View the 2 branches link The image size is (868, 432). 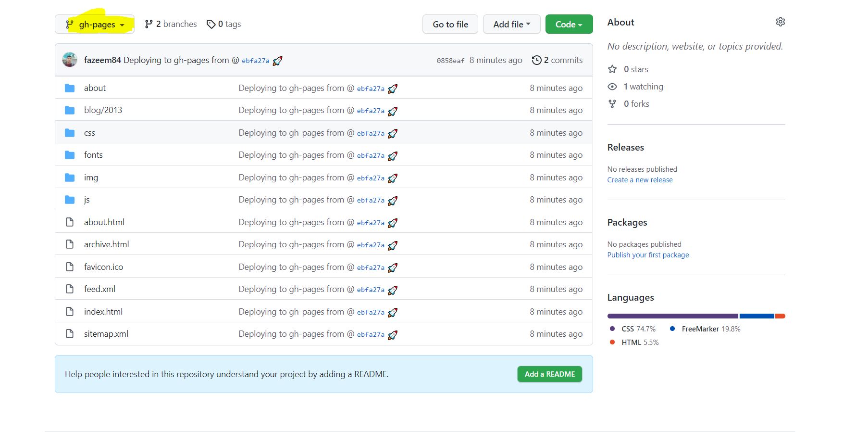tap(171, 24)
